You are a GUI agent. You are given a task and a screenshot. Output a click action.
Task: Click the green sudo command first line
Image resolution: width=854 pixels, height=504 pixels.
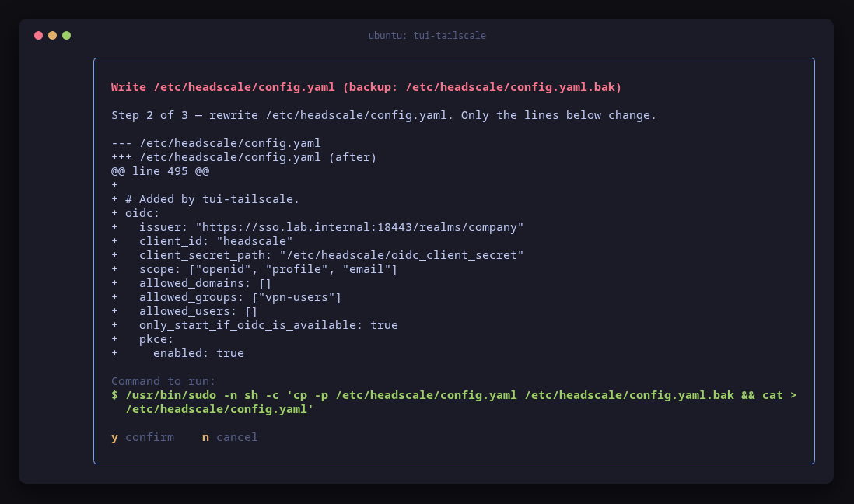tap(454, 395)
